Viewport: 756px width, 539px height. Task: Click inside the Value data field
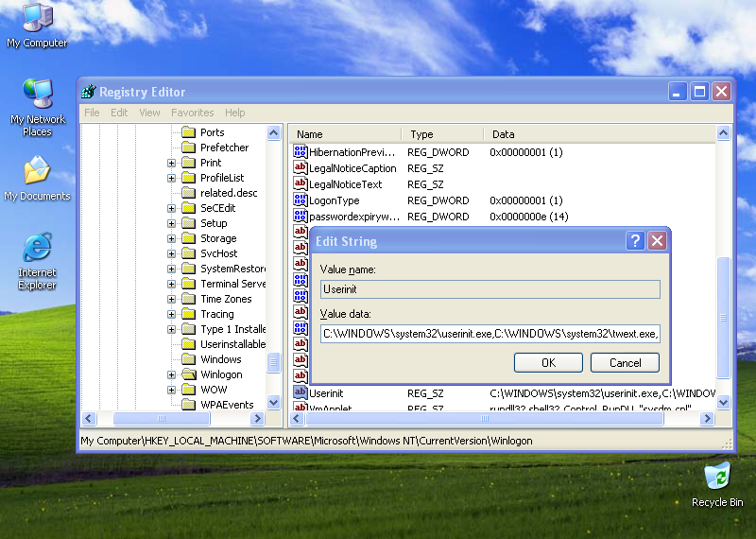[490, 334]
